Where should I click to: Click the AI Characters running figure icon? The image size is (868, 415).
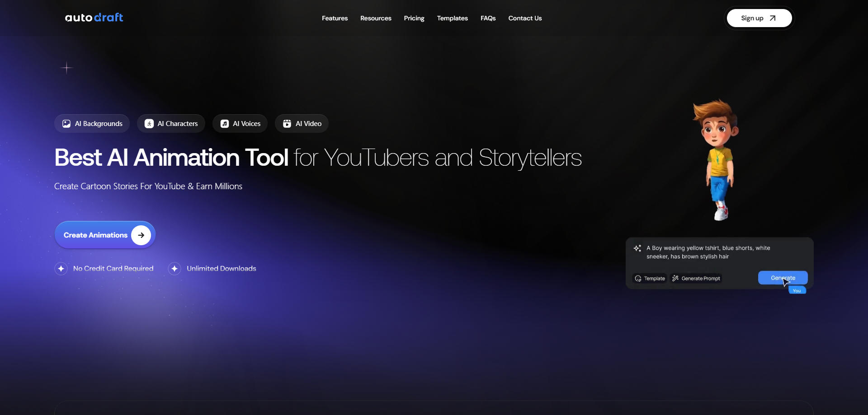[149, 124]
